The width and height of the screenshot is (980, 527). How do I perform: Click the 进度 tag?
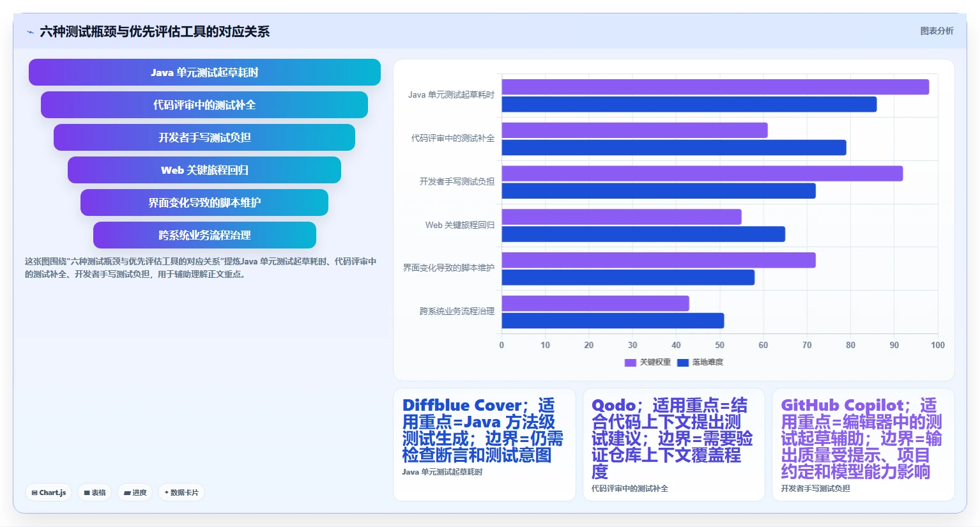coord(135,493)
